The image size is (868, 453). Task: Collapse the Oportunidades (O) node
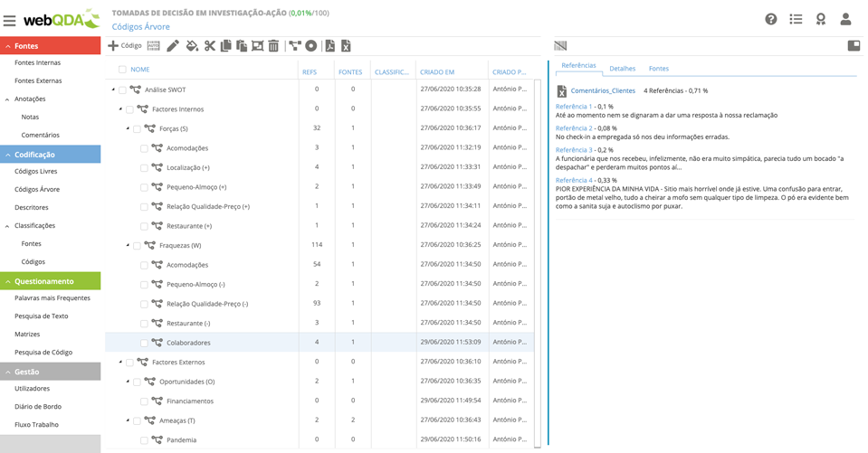[x=128, y=381]
